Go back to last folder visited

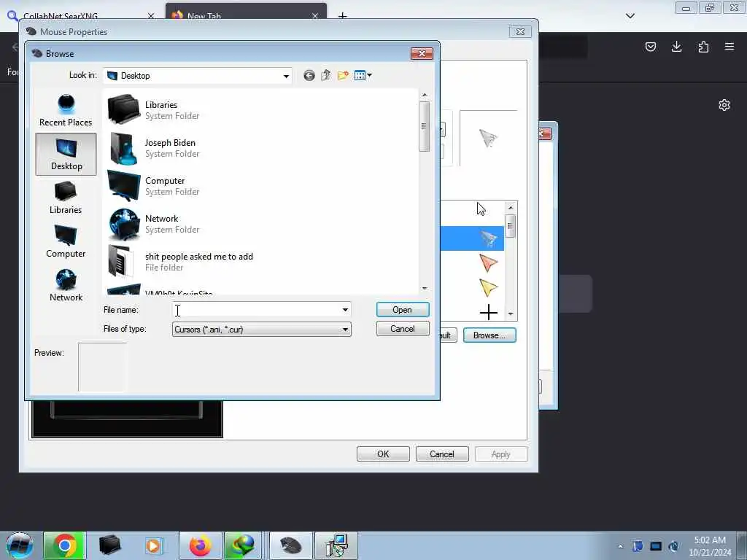click(309, 75)
